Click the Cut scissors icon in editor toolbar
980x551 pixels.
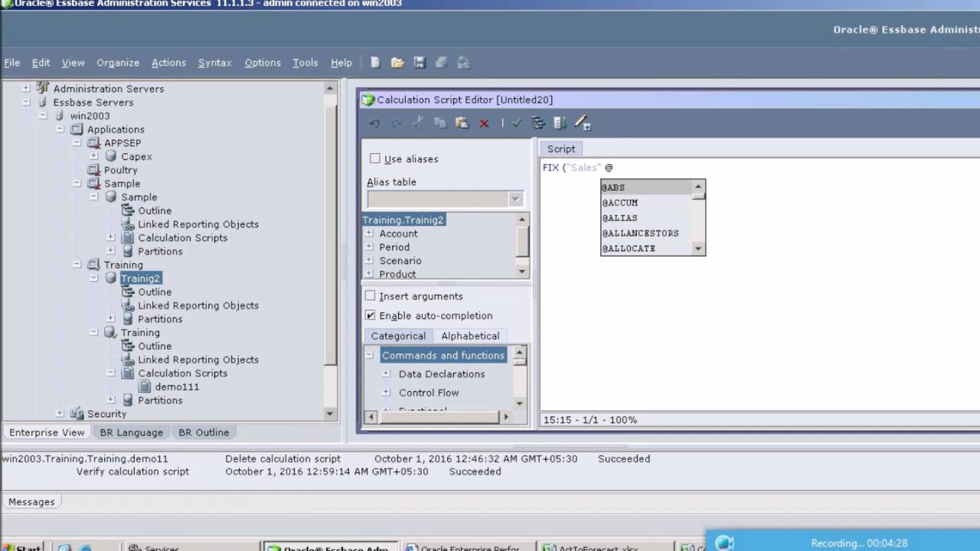coord(418,122)
